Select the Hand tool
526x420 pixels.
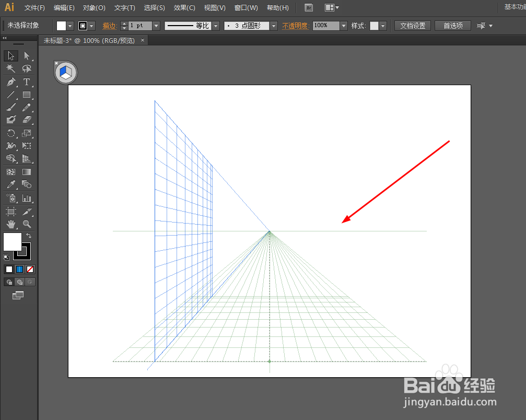(11, 224)
